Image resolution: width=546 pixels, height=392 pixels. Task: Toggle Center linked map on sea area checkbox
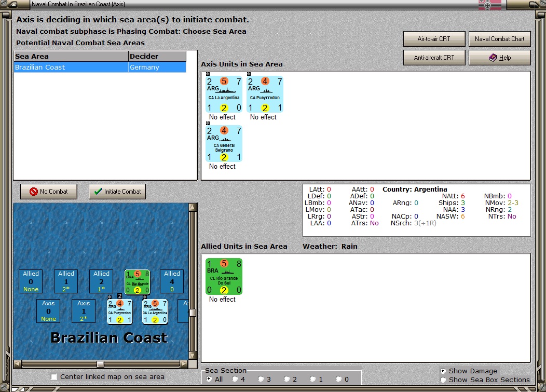54,376
